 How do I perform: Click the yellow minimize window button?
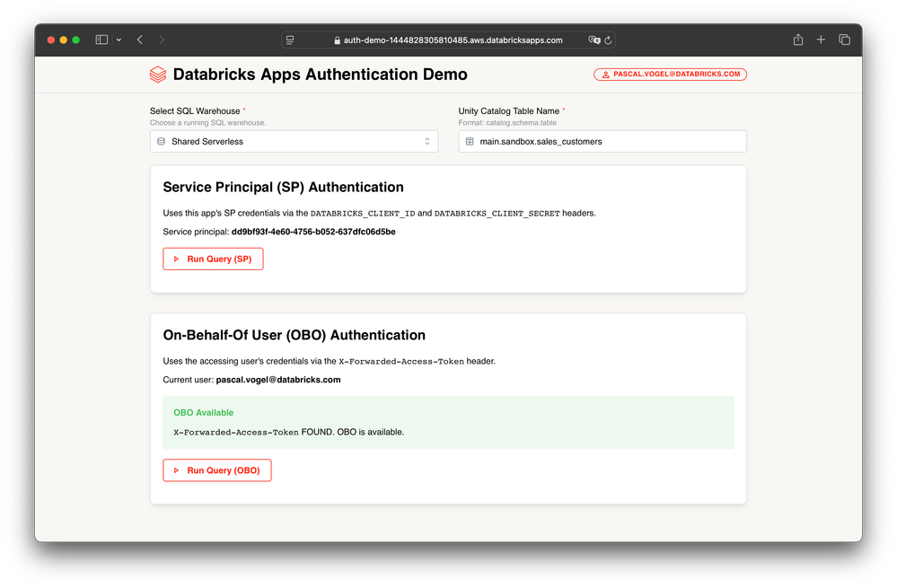point(64,40)
